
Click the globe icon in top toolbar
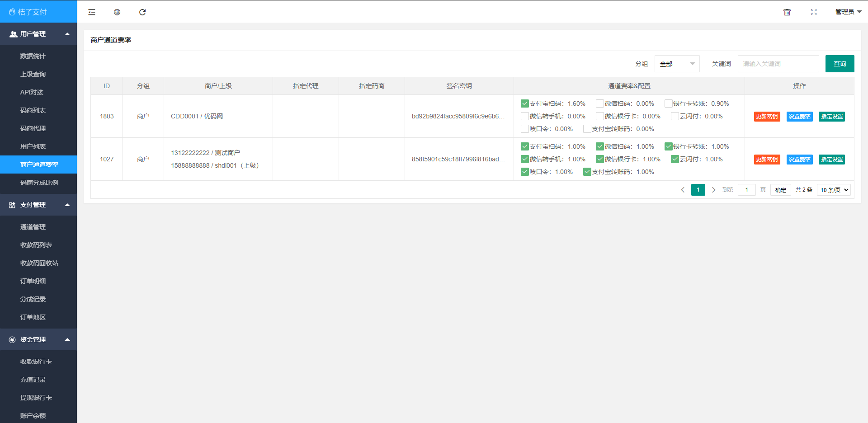[x=117, y=12]
